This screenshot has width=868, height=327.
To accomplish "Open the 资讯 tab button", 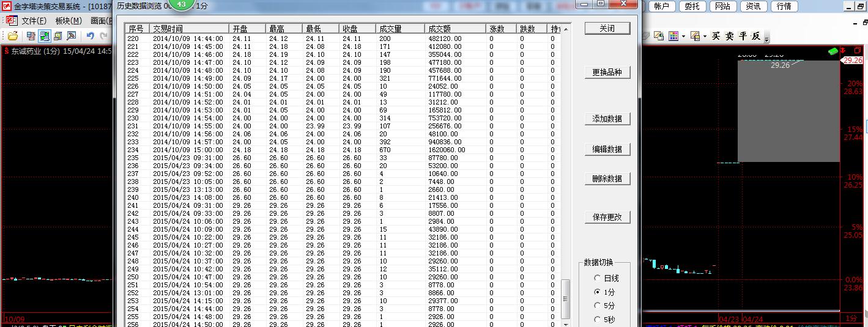I will (x=753, y=6).
